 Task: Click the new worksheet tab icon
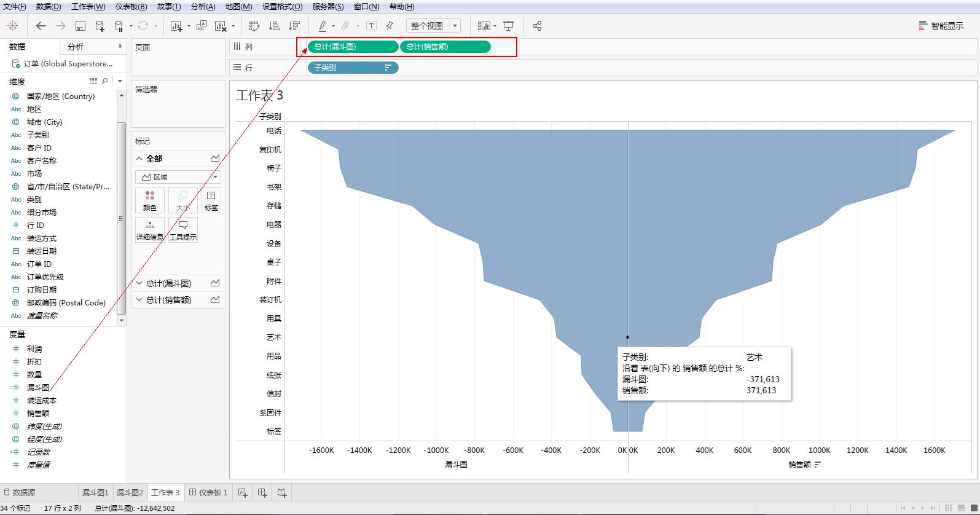coord(243,492)
